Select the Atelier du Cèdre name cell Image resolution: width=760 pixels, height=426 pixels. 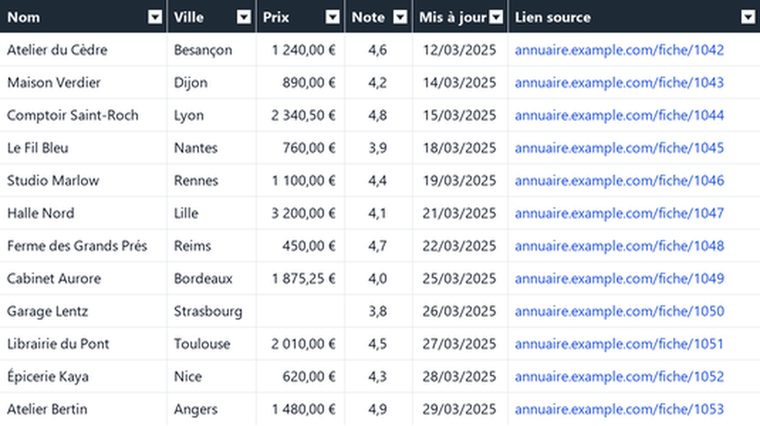click(83, 50)
